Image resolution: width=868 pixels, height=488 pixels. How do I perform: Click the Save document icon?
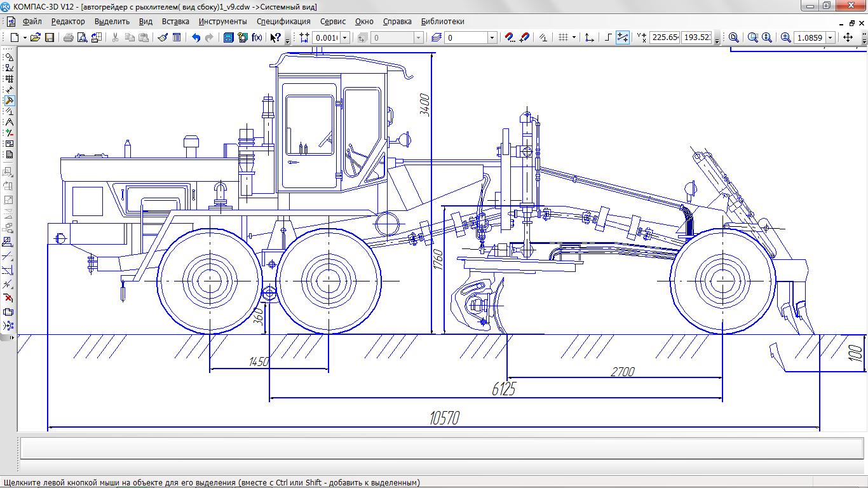50,37
